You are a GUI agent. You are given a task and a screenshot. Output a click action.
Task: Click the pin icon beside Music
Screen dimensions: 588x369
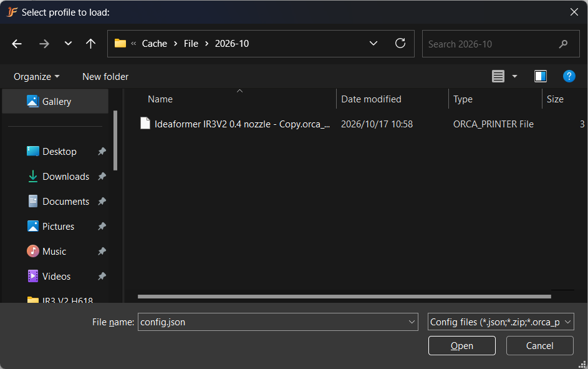[102, 252]
